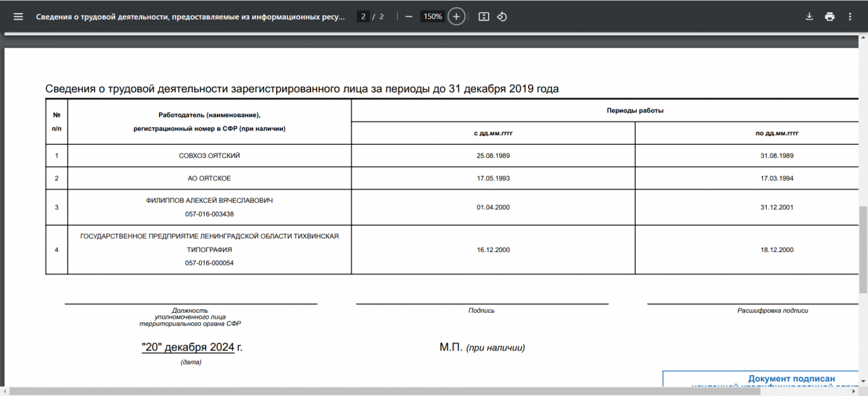Image resolution: width=868 pixels, height=396 pixels.
Task: Click the М.П. (при наличии) label
Action: tap(482, 347)
